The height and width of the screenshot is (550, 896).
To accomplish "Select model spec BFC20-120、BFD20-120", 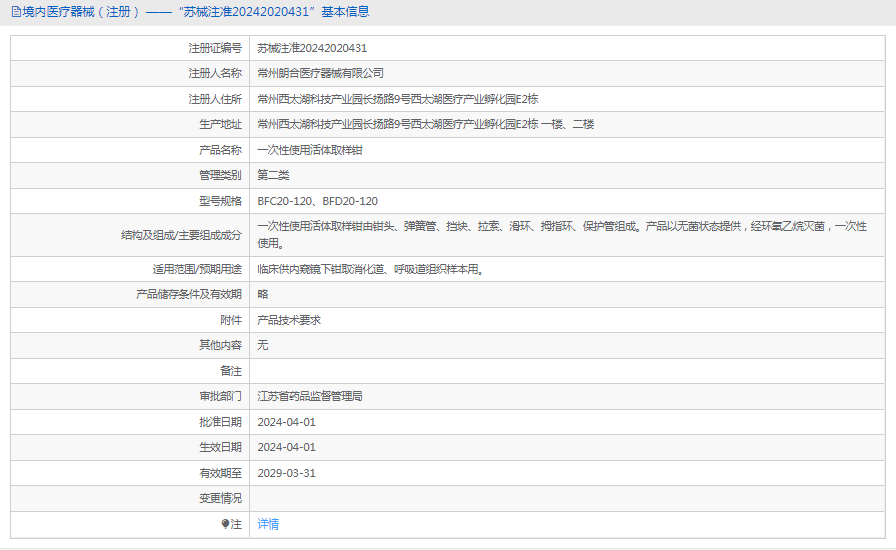I will click(x=318, y=201).
